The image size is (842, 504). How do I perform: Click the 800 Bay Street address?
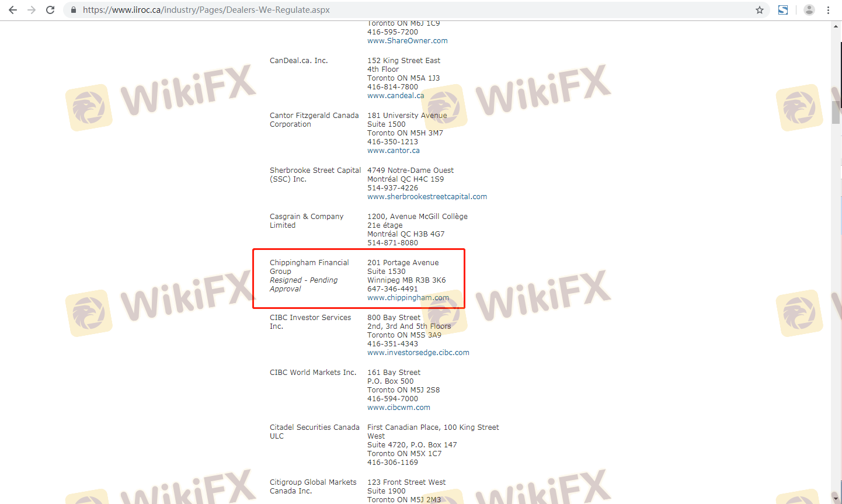coord(394,318)
